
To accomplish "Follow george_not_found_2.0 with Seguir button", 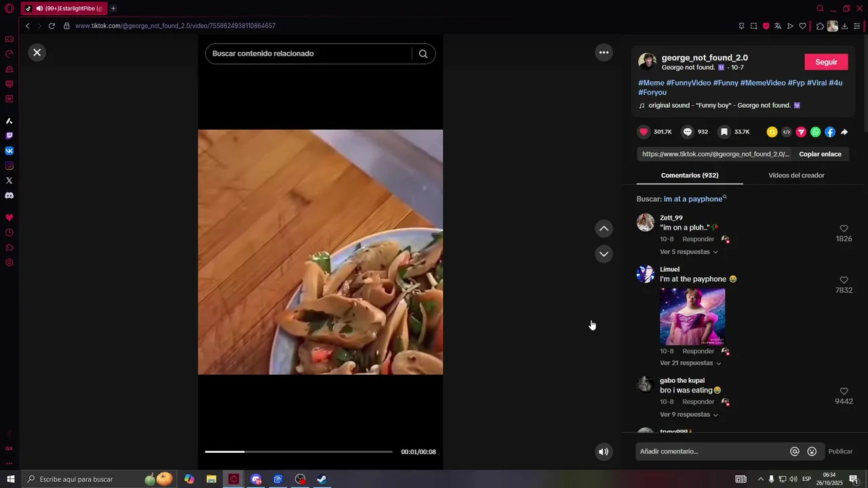I will coord(826,62).
